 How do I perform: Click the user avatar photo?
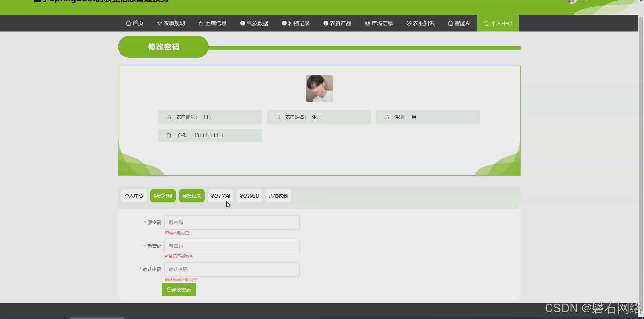click(319, 88)
